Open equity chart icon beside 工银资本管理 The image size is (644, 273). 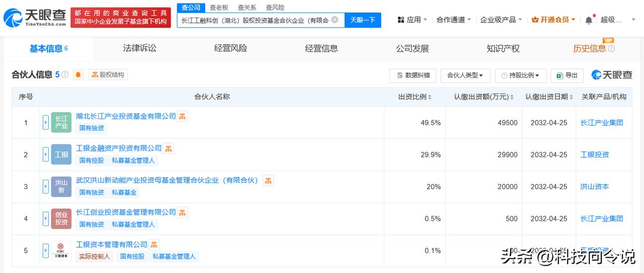(154, 244)
